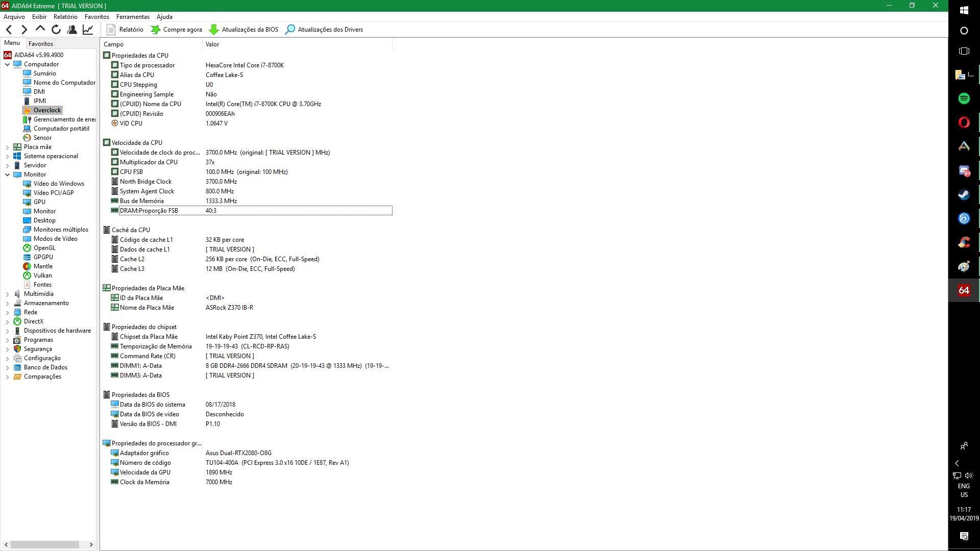Viewport: 980px width, 551px height.
Task: Open the Favoritos menu
Action: 97,17
